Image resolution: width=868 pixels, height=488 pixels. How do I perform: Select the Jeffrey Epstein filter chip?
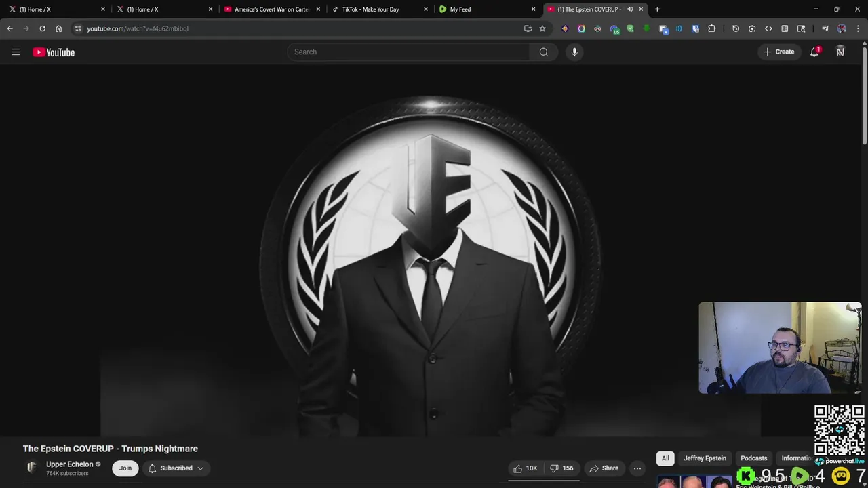[705, 458]
